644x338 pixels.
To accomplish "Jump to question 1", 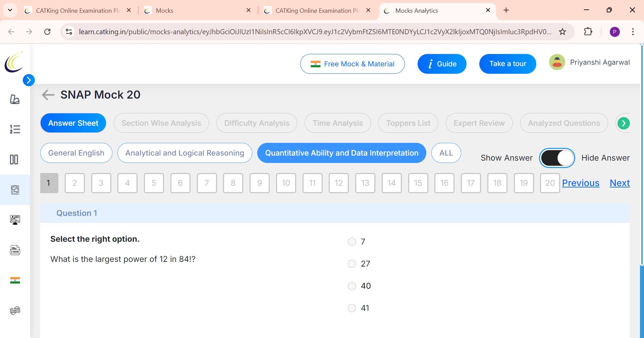I will [x=49, y=183].
